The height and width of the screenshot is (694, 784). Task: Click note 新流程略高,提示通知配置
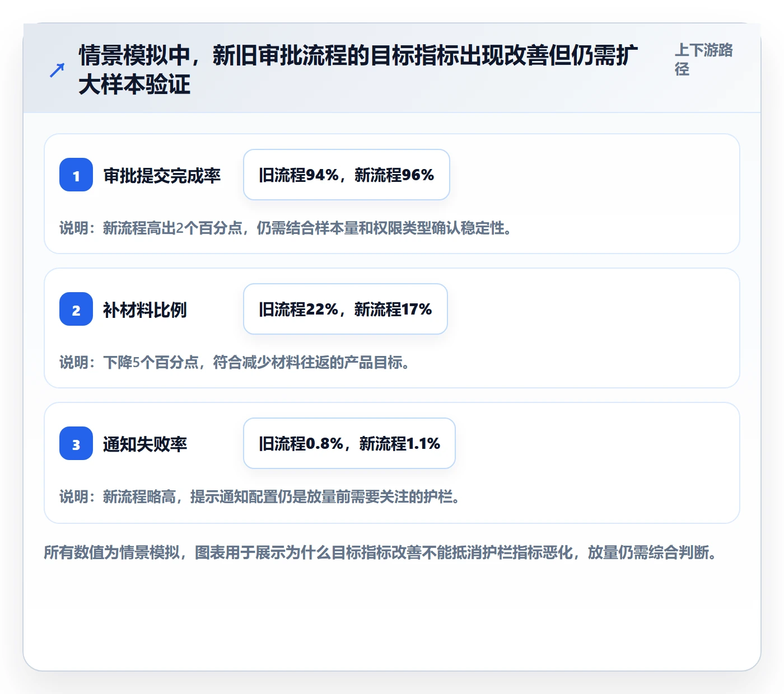260,496
